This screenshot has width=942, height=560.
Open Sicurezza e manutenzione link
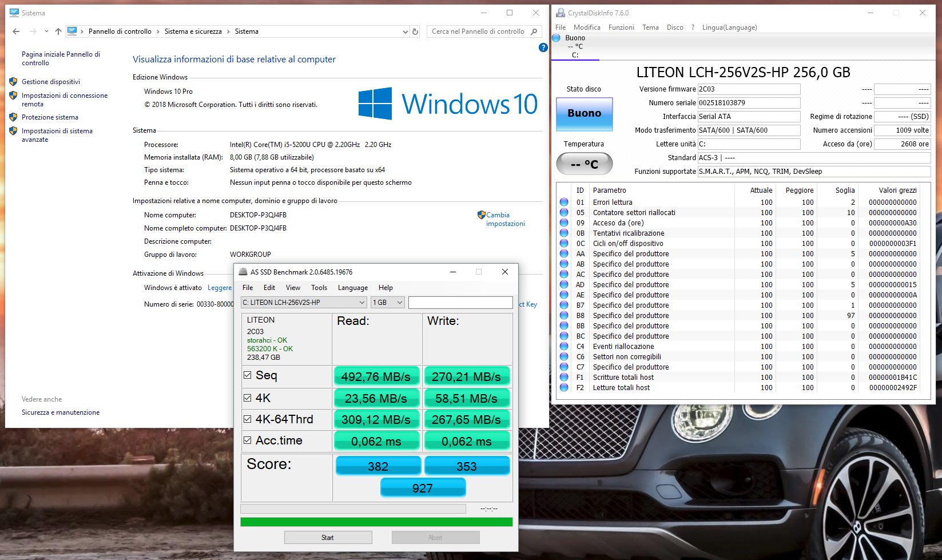coord(61,412)
